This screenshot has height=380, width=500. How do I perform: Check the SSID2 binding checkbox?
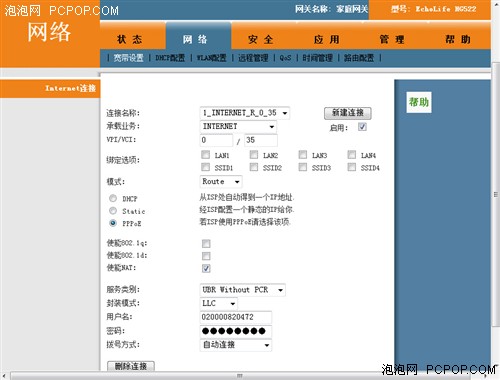(x=254, y=167)
